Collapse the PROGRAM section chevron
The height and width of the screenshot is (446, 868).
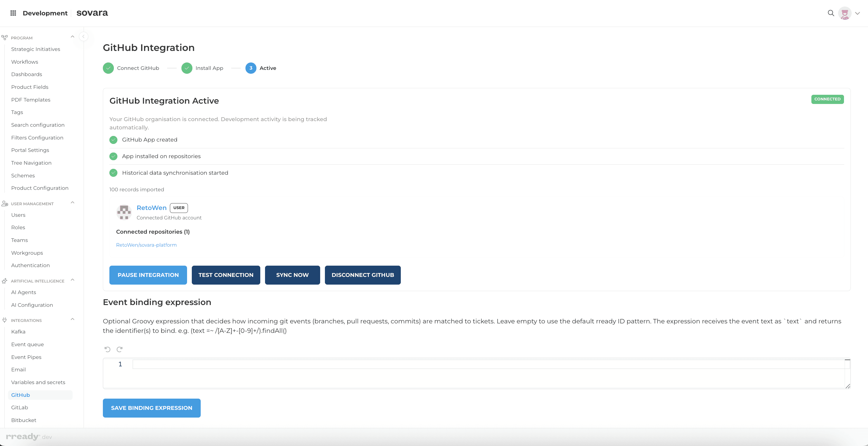tap(72, 37)
